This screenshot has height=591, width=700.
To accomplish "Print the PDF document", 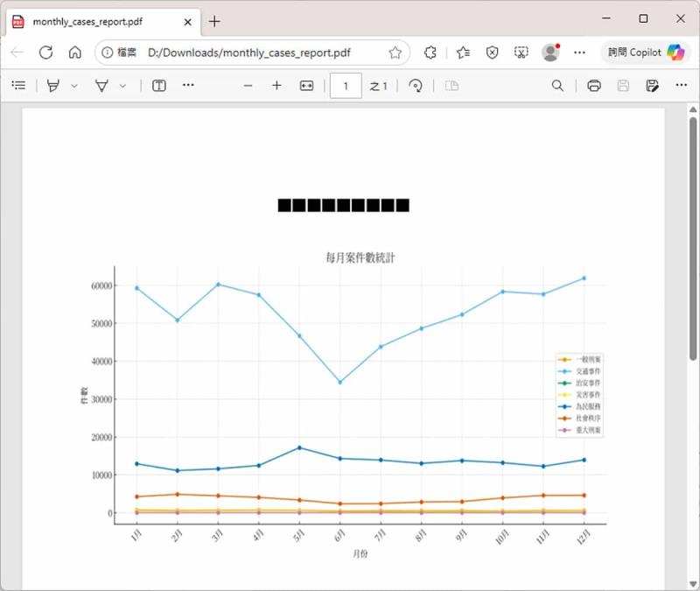I will click(594, 85).
